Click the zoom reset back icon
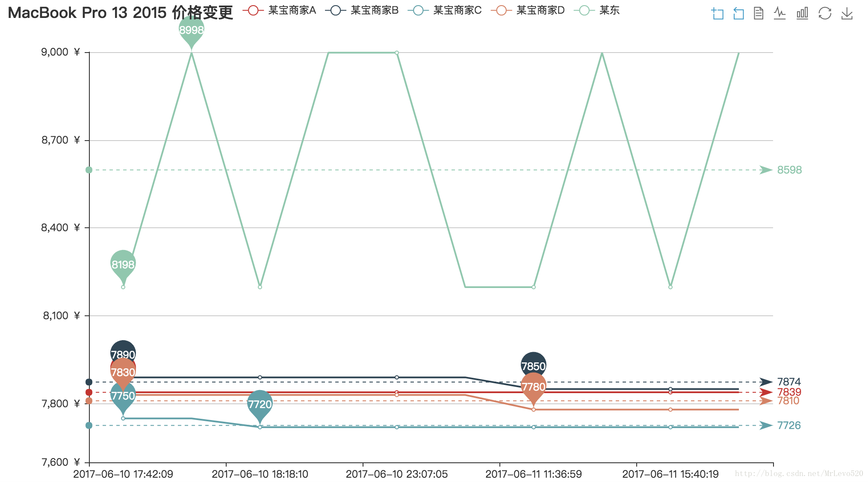The width and height of the screenshot is (868, 482). (738, 14)
